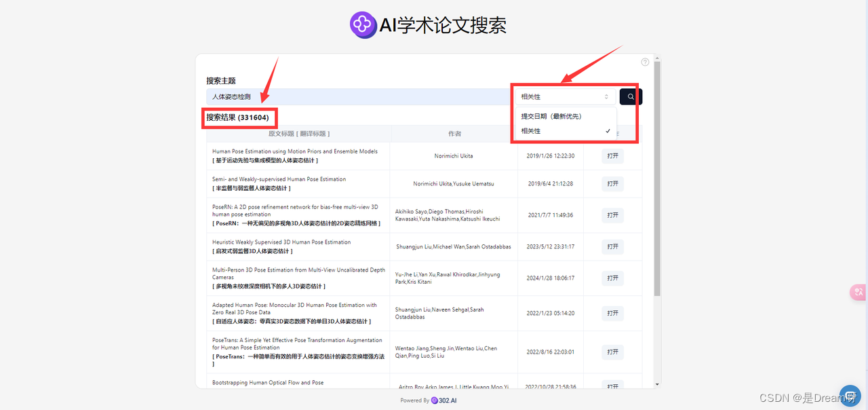
Task: Click translated title 半监督与弱监督人体姿态估计
Action: coord(251,189)
